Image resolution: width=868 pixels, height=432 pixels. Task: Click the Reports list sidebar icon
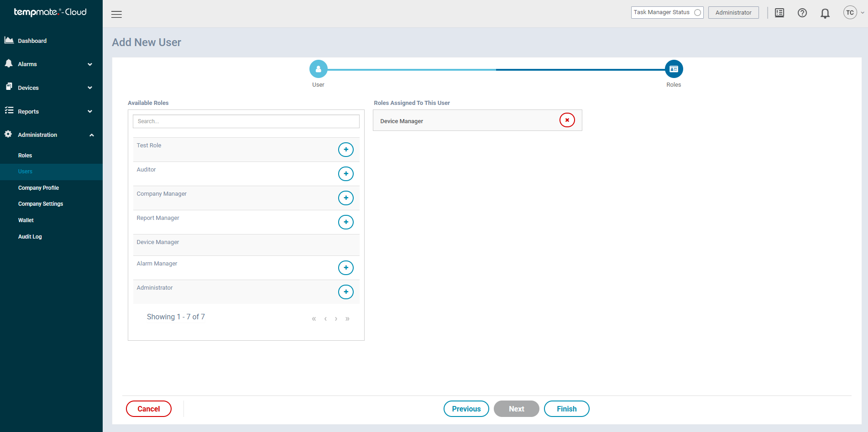[9, 110]
